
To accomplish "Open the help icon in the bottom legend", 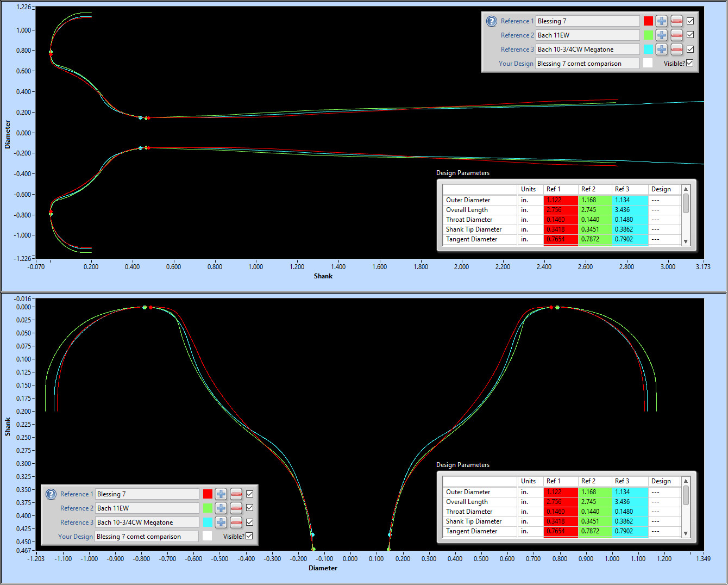I will [51, 494].
